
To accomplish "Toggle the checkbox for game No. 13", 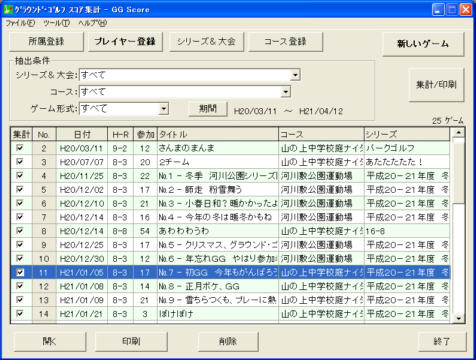I will click(x=20, y=300).
